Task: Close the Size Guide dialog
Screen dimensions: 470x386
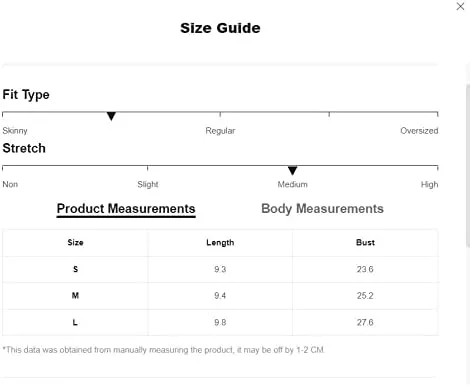Action: pyautogui.click(x=460, y=6)
